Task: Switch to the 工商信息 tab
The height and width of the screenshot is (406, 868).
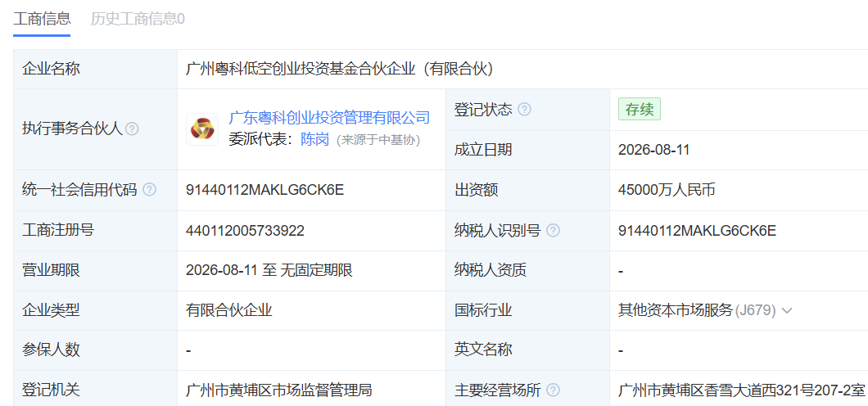Action: 42,19
